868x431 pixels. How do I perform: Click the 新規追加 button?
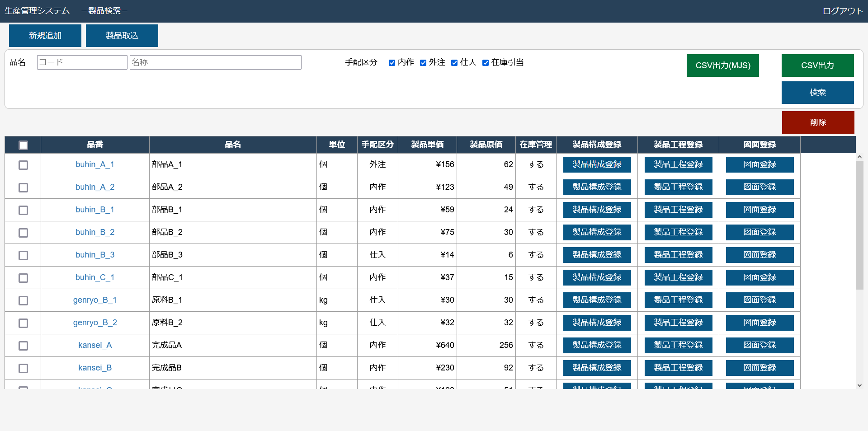point(45,36)
